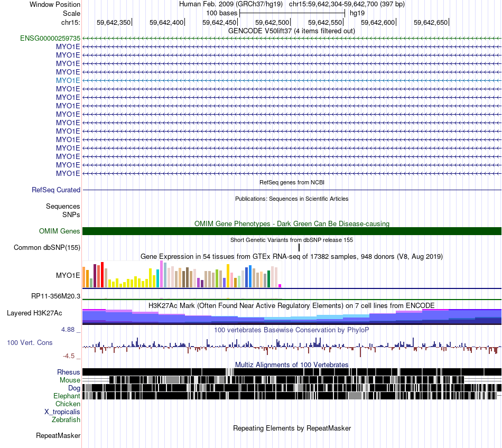Select the ENSG00000259735 gene label
502x448 pixels.
pyautogui.click(x=50, y=39)
